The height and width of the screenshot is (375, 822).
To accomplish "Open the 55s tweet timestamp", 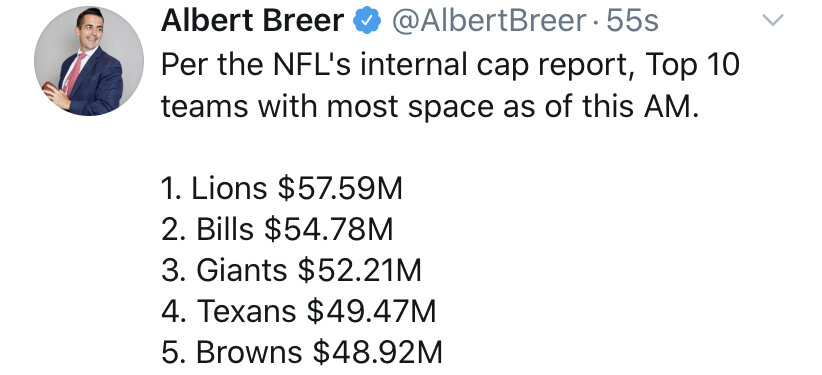I will coord(632,21).
